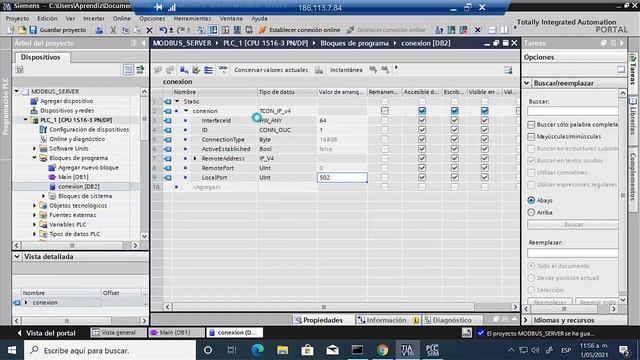Screen dimensions: 640x360
Task: Open the Edición menu
Action: click(x=47, y=18)
